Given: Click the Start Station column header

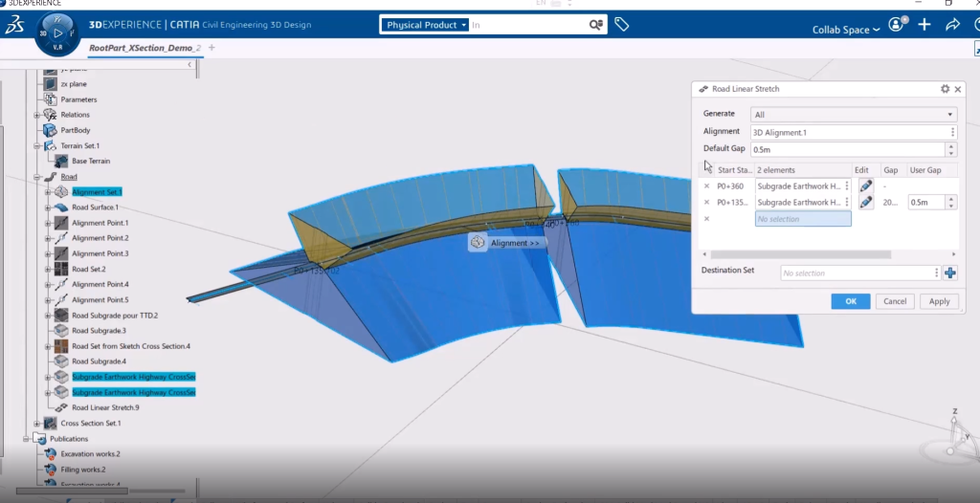Looking at the screenshot, I should point(734,170).
